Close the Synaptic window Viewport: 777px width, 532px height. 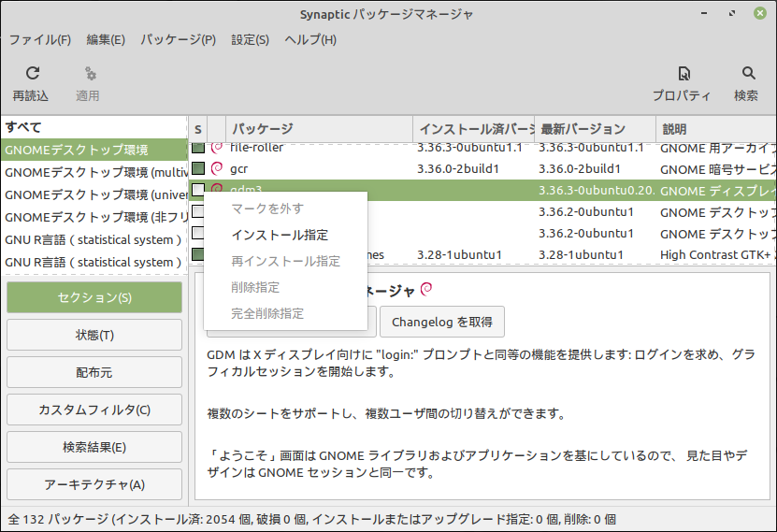759,13
